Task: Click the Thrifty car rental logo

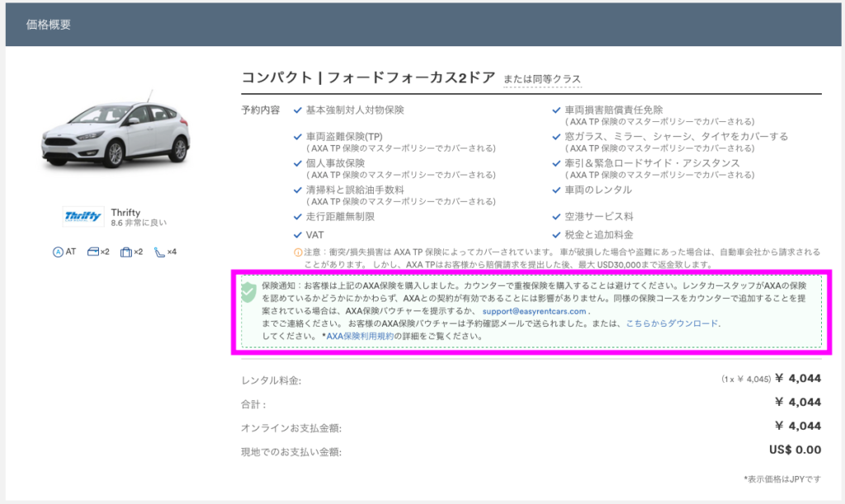Action: point(84,217)
